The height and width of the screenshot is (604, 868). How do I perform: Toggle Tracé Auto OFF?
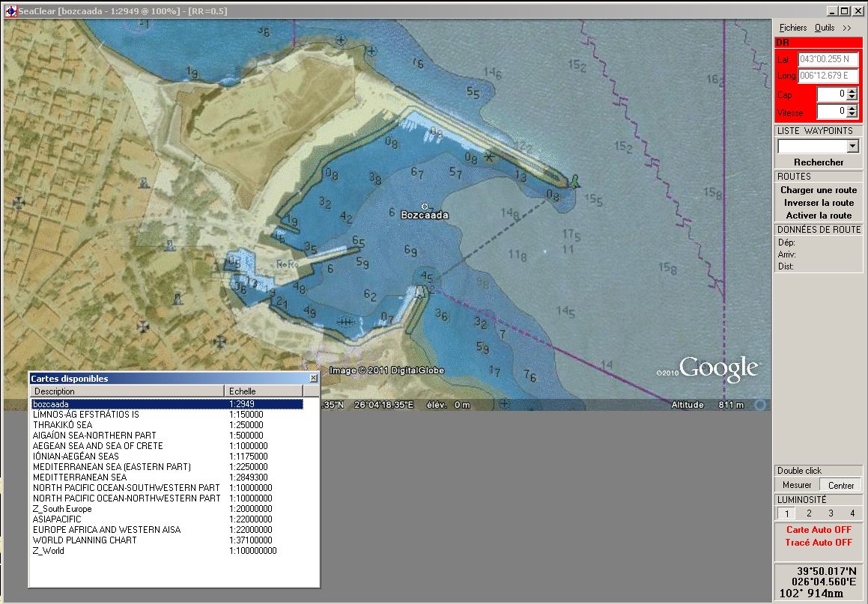coord(819,543)
